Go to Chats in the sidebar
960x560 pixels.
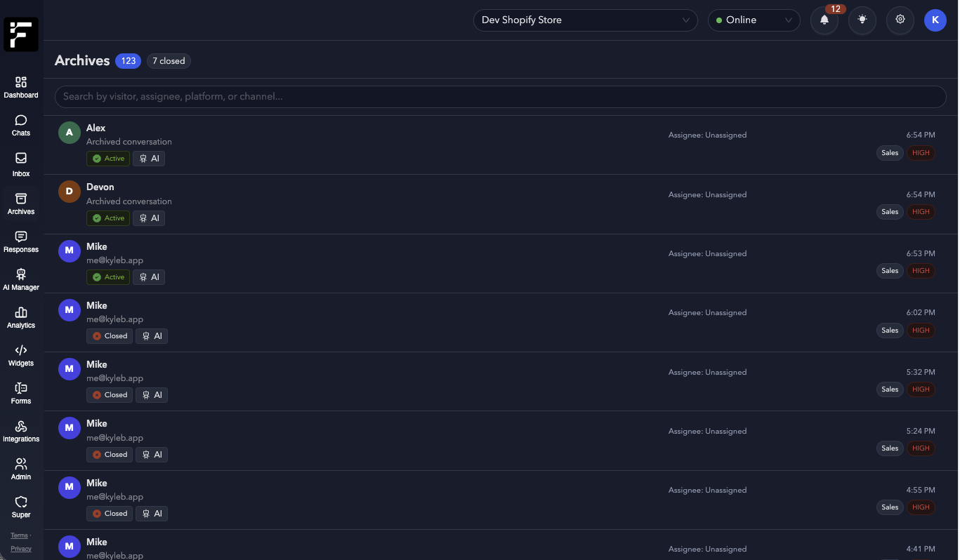click(x=21, y=121)
